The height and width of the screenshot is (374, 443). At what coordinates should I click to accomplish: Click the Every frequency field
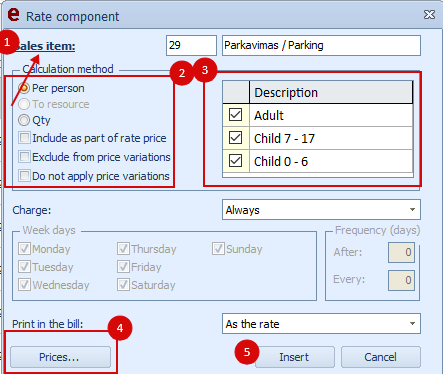point(401,280)
